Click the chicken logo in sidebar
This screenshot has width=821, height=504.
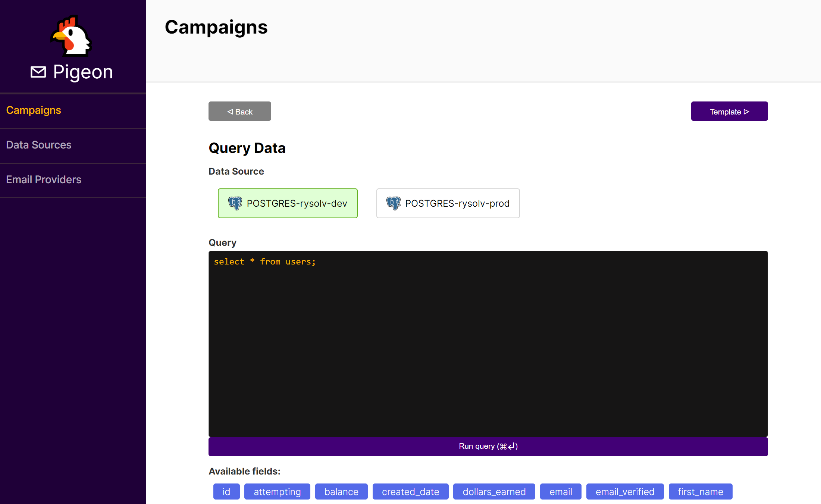[72, 36]
